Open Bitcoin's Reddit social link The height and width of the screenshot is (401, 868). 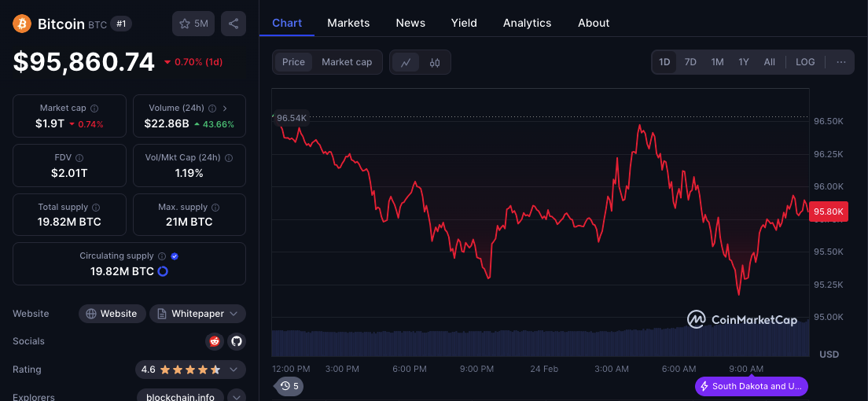tap(214, 341)
